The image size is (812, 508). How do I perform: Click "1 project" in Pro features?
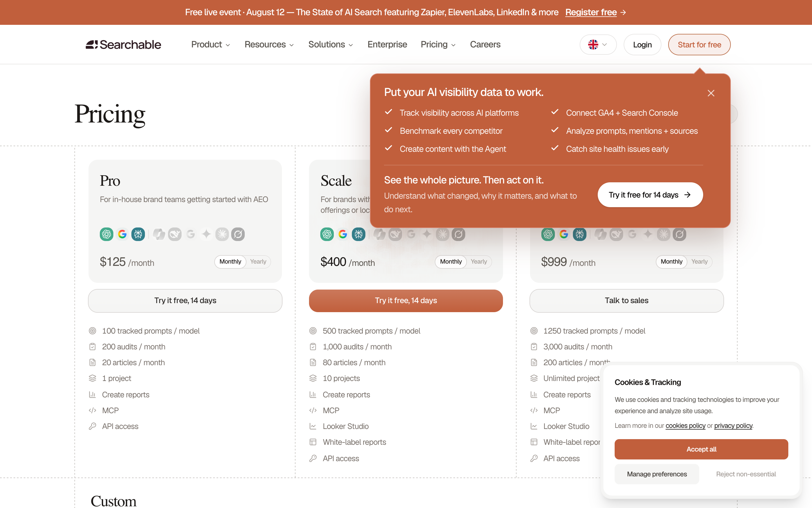pyautogui.click(x=116, y=378)
